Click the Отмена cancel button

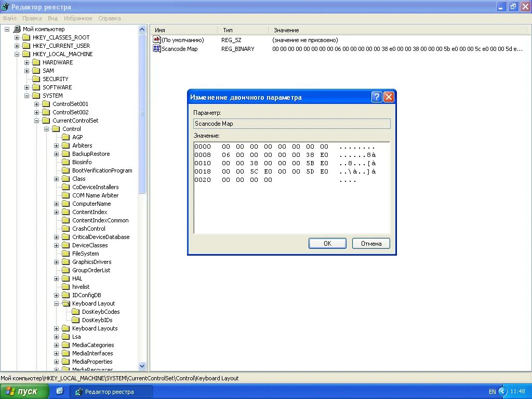(371, 243)
